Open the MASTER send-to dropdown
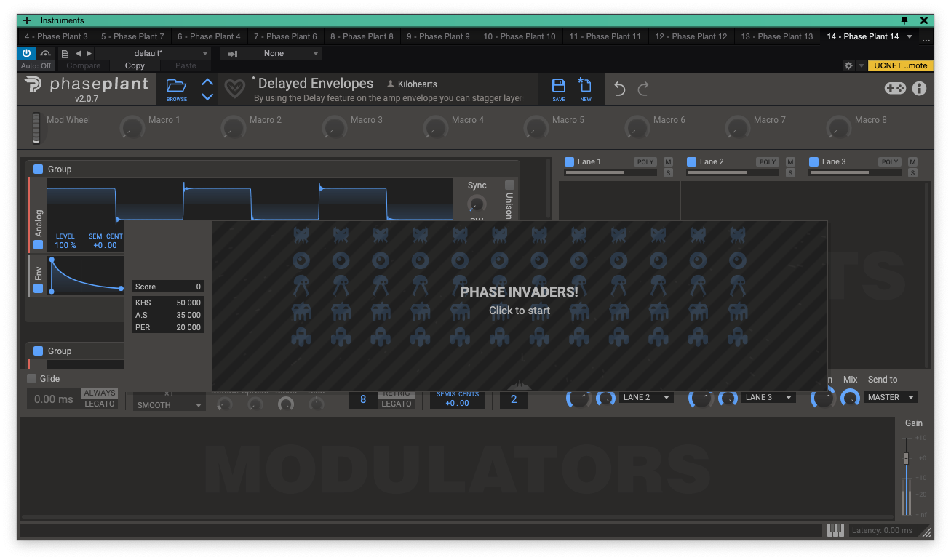Viewport: 951px width, 560px height. coord(891,397)
